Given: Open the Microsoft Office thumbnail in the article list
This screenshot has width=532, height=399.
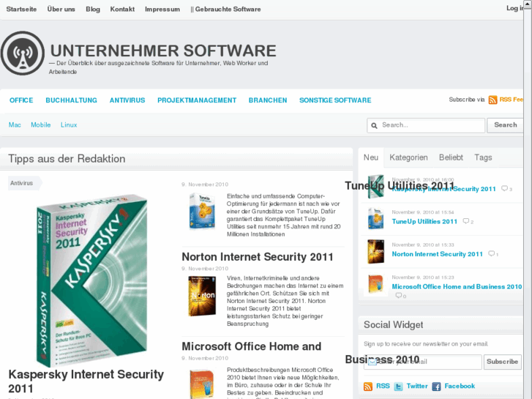Looking at the screenshot, I should point(202,384).
